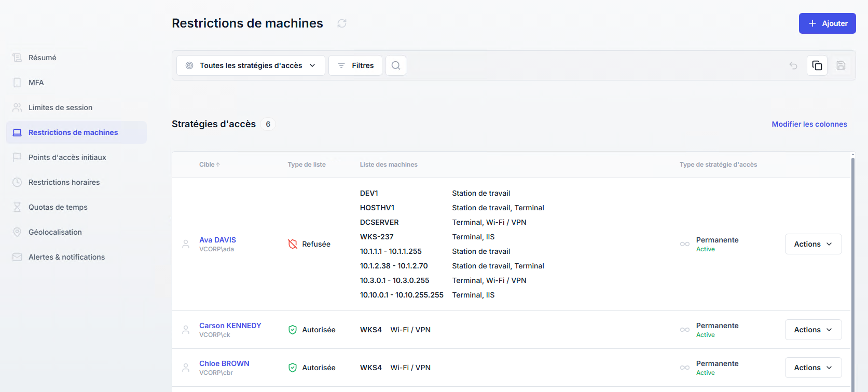Open the Chloe BROWN user link
Screen dimensions: 868x392
pyautogui.click(x=224, y=363)
